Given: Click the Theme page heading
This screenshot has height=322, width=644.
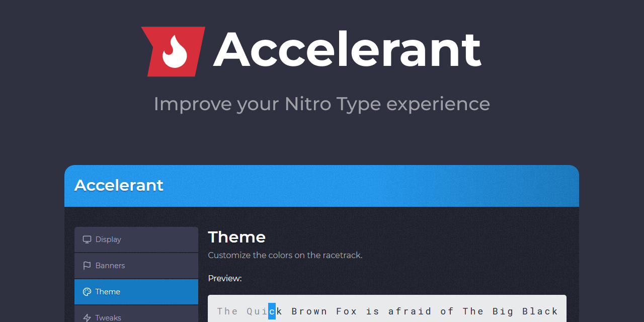Looking at the screenshot, I should pyautogui.click(x=236, y=237).
